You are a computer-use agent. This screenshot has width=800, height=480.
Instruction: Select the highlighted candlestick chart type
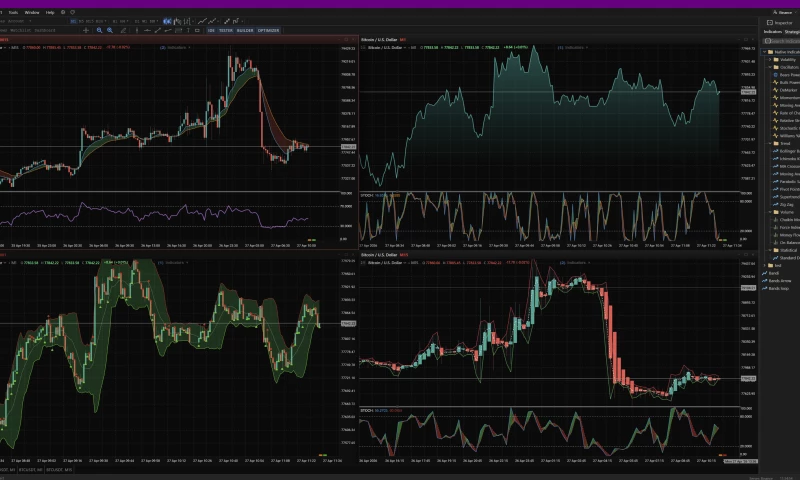[x=167, y=21]
